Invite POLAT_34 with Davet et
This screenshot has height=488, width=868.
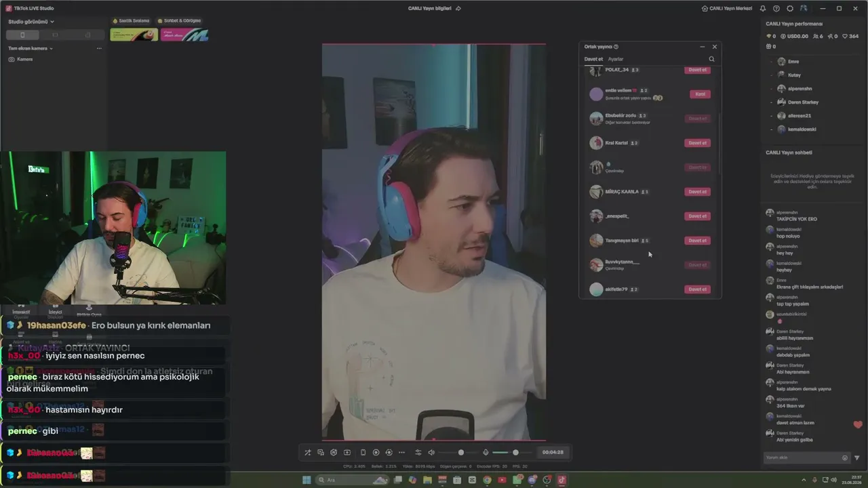[698, 70]
